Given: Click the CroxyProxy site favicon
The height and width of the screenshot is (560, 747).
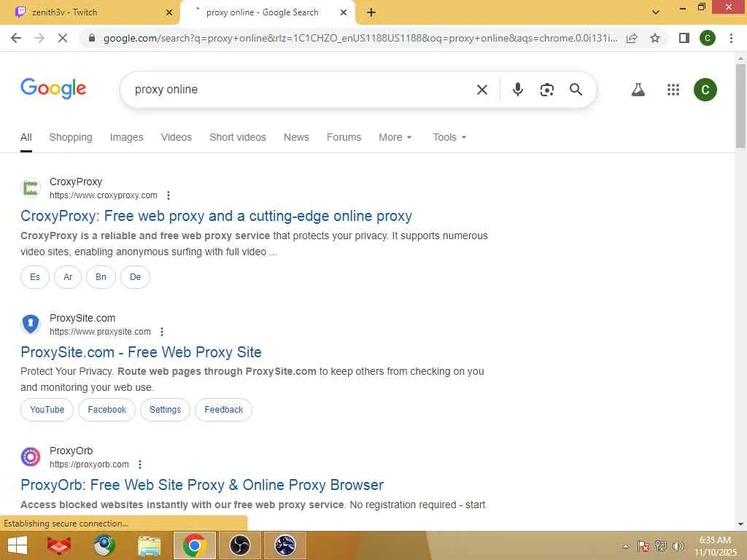Looking at the screenshot, I should [31, 188].
